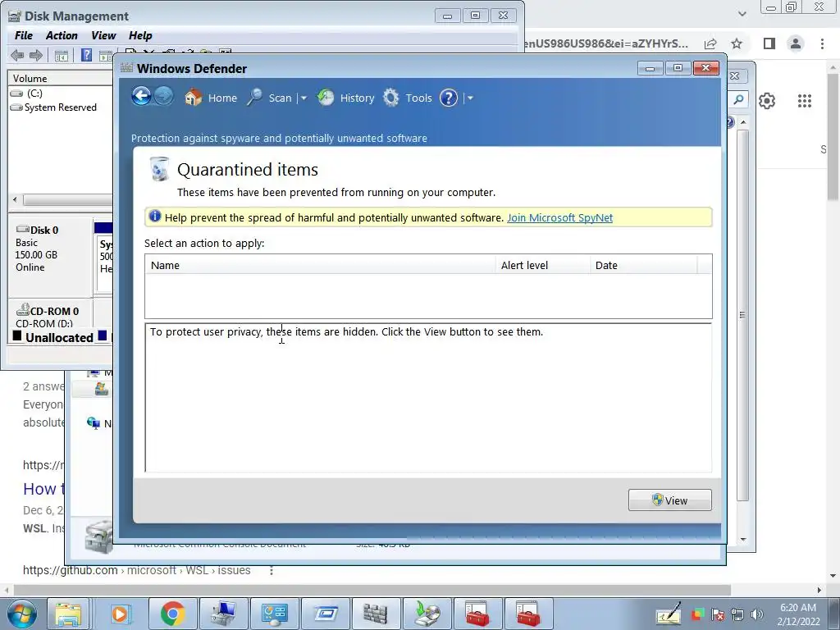Toggle the console tree icon in Disk Management
The height and width of the screenshot is (630, 840).
(61, 55)
